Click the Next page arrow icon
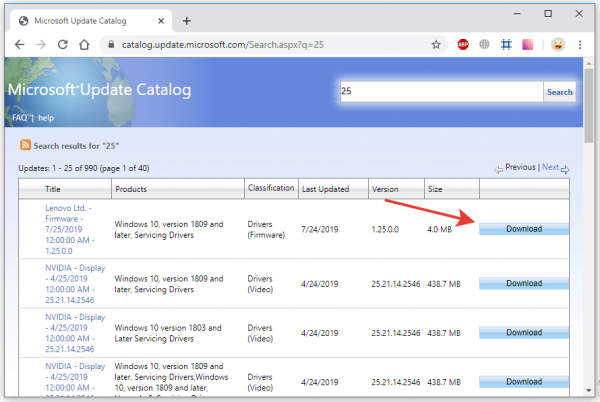Screen dimensions: 600x402 tap(565, 169)
